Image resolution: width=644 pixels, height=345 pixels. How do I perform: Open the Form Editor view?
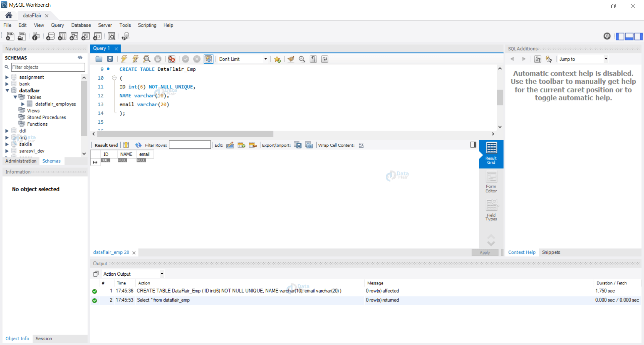point(491,182)
